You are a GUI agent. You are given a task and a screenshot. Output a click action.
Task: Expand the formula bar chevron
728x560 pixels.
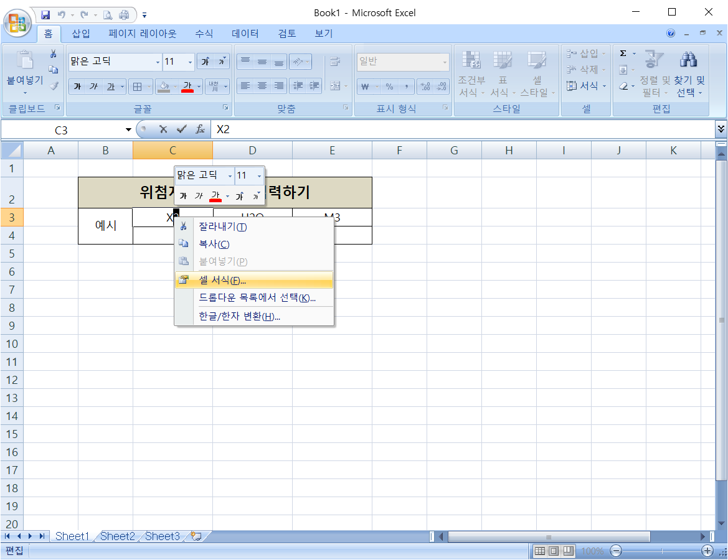721,129
